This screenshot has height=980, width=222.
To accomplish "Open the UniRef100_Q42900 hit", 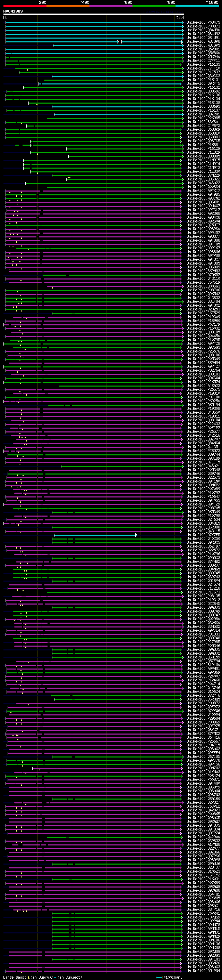I will point(203,836).
